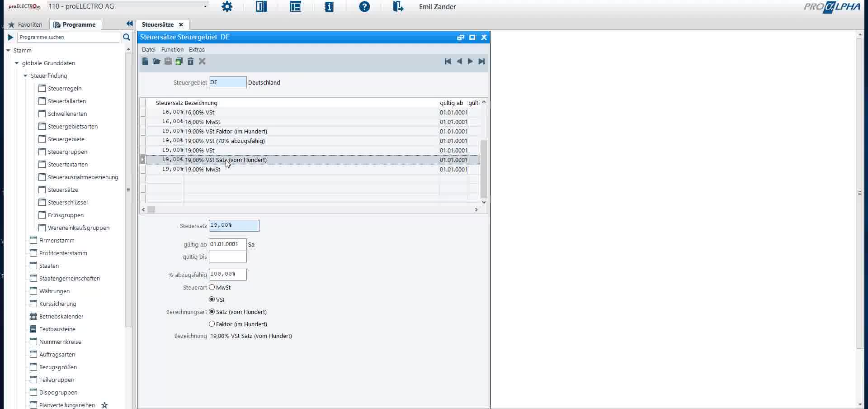Open the Datei menu
Screen dimensions: 868x409
(148, 49)
